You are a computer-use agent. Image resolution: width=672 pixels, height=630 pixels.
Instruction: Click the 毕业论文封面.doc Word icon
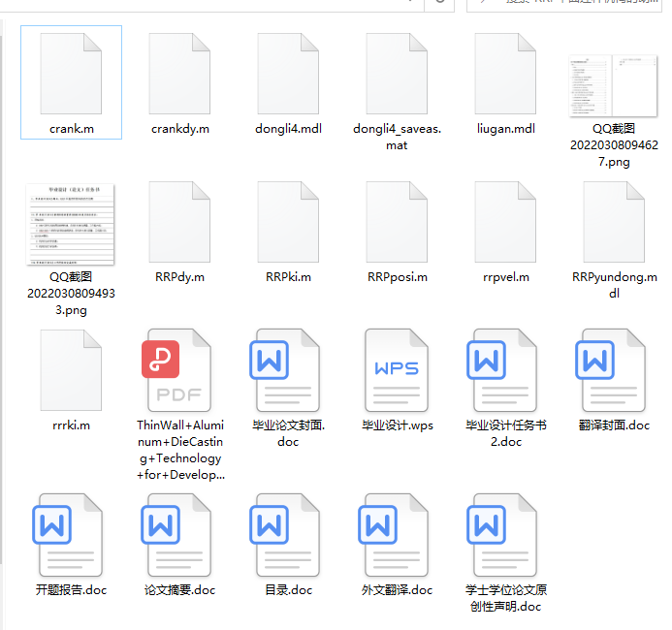point(284,370)
